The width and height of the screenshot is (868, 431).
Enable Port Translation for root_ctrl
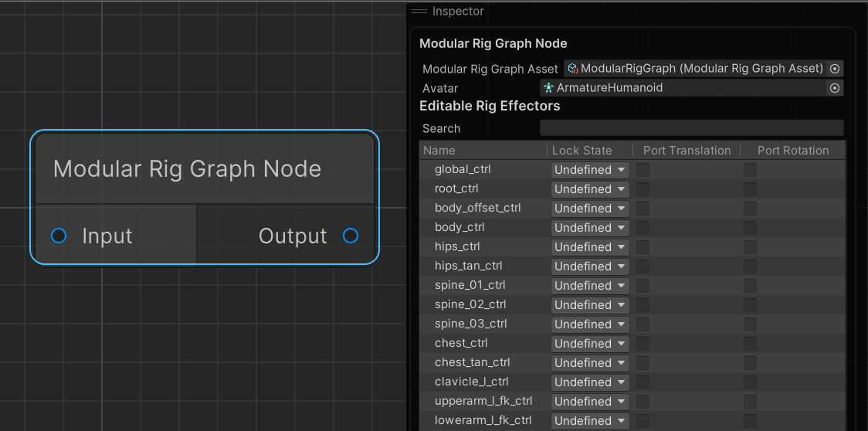[x=643, y=189]
